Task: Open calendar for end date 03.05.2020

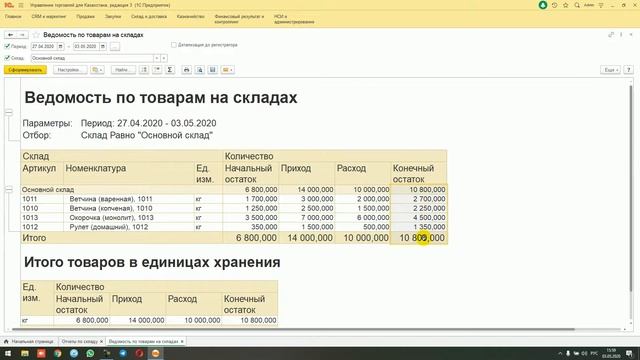Action: pyautogui.click(x=103, y=47)
